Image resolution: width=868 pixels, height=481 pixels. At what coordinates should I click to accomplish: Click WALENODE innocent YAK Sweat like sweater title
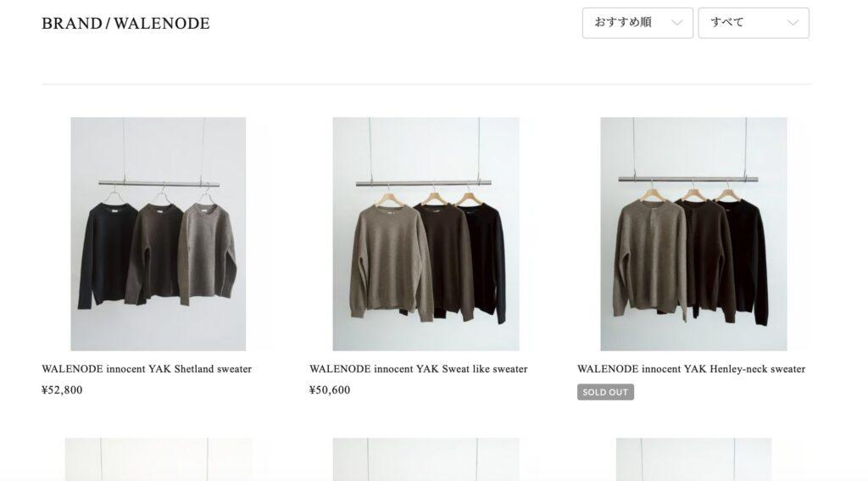[419, 369]
